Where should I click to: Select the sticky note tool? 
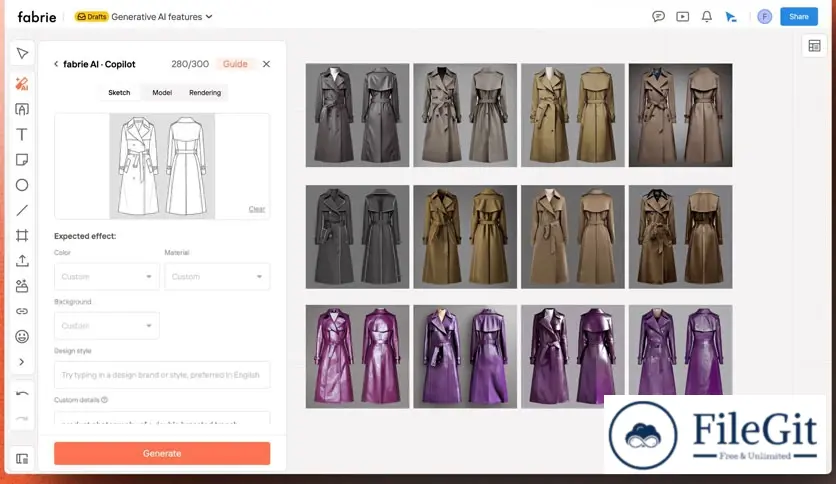click(22, 159)
